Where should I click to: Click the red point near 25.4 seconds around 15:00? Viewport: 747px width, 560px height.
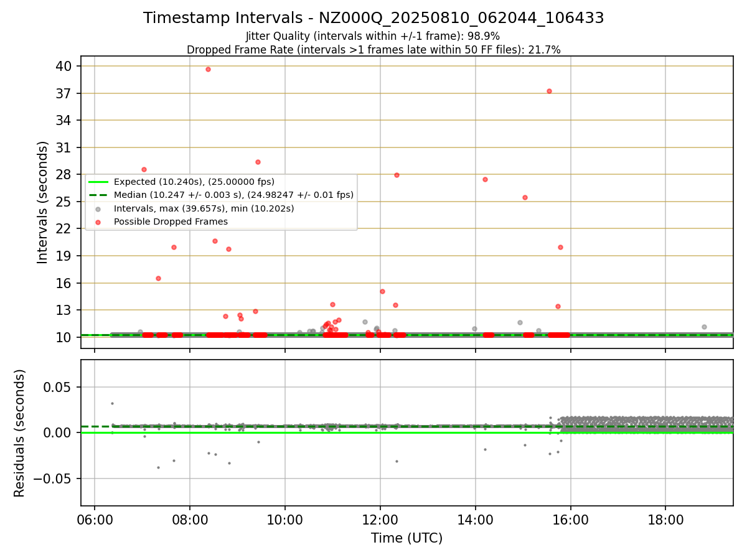pos(525,197)
